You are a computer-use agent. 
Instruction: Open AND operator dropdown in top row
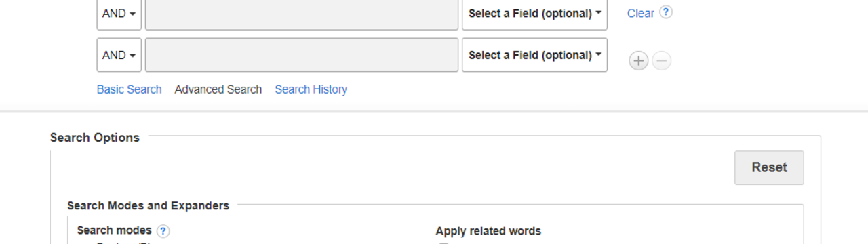click(119, 14)
